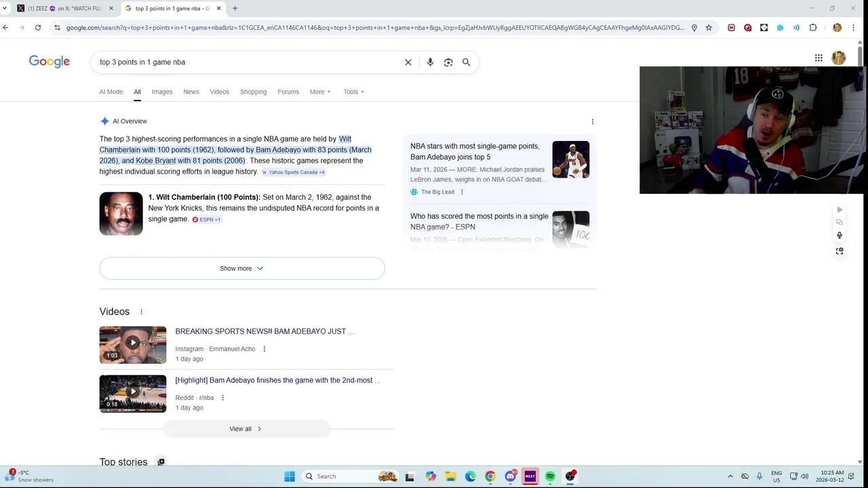Click the taskbar volume speaker icon
The width and height of the screenshot is (868, 488).
coord(805,476)
